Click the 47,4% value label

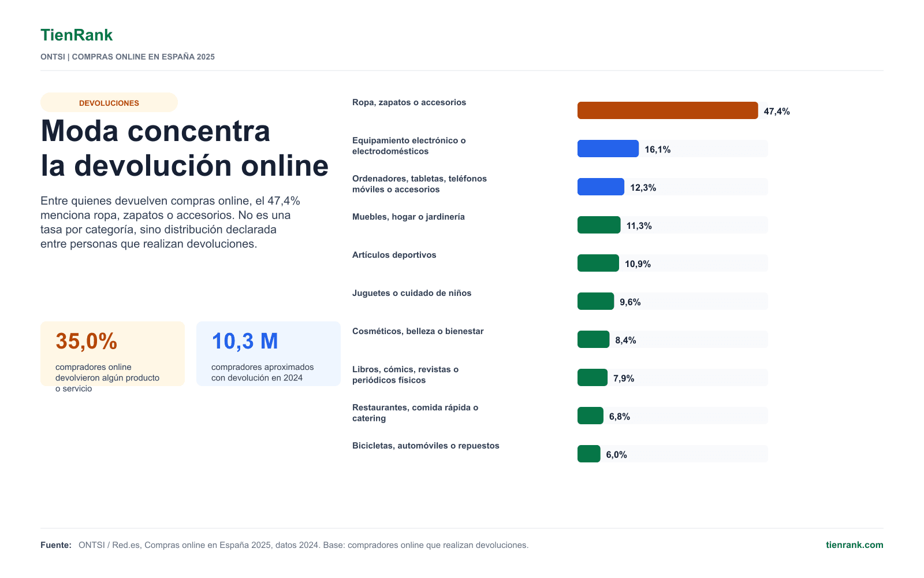click(777, 111)
